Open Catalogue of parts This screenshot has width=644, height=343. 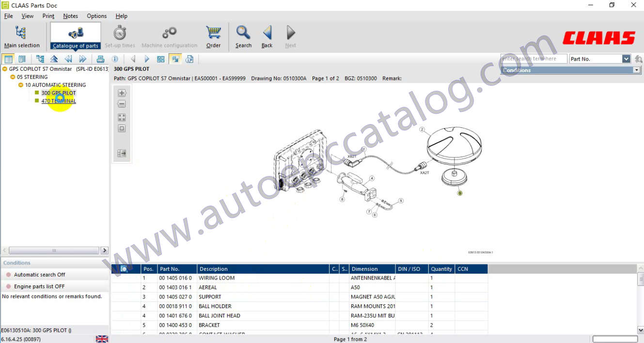coord(76,37)
